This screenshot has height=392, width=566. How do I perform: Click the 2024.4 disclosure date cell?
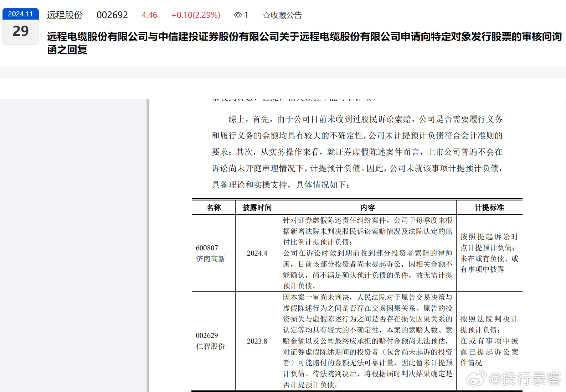pyautogui.click(x=257, y=253)
